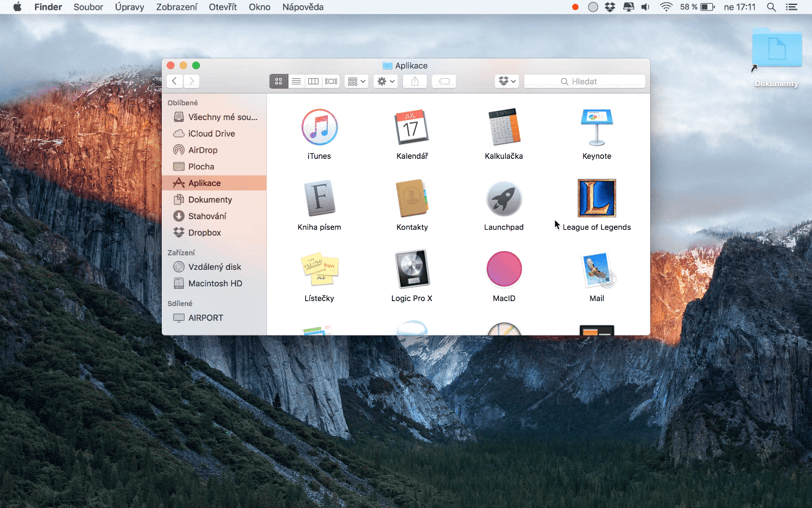Expand the item arrangement dropdown
This screenshot has height=508, width=812.
coord(357,81)
